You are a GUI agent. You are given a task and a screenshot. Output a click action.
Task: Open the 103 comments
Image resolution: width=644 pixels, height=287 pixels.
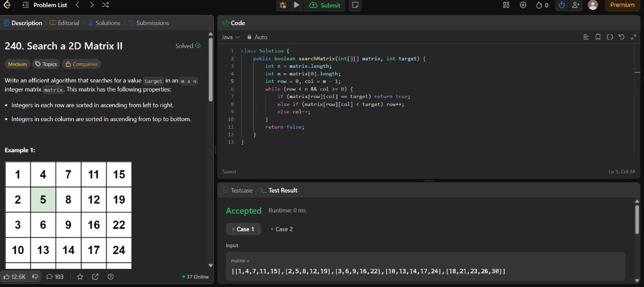[x=55, y=277]
